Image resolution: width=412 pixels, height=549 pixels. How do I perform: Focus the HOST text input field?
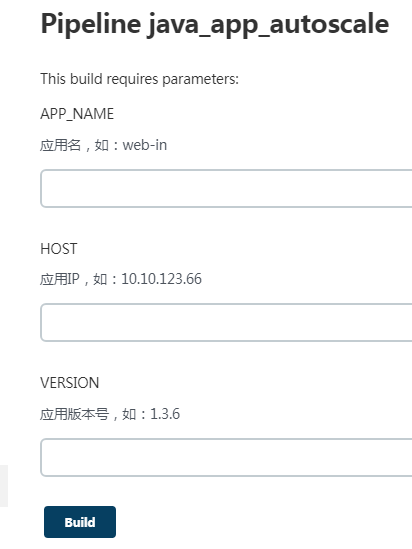pyautogui.click(x=226, y=322)
